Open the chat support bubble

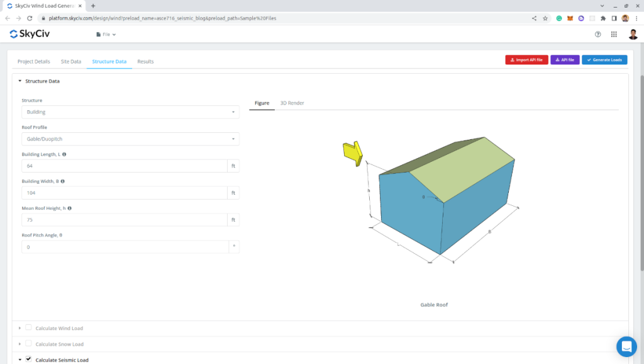click(x=626, y=346)
